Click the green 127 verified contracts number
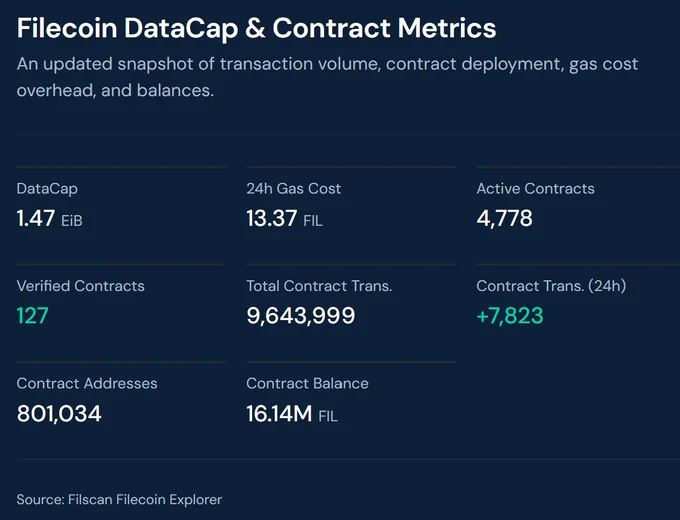Viewport: 680px width, 520px height. click(33, 315)
